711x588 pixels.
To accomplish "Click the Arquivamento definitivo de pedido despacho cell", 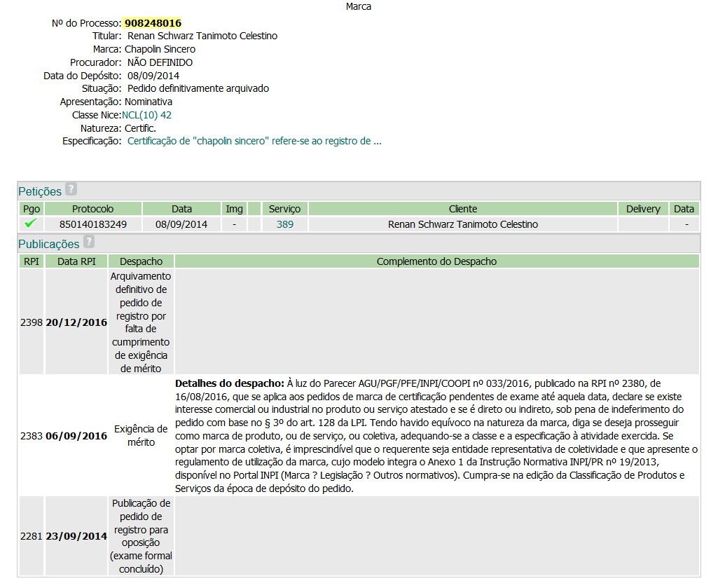I will (141, 322).
